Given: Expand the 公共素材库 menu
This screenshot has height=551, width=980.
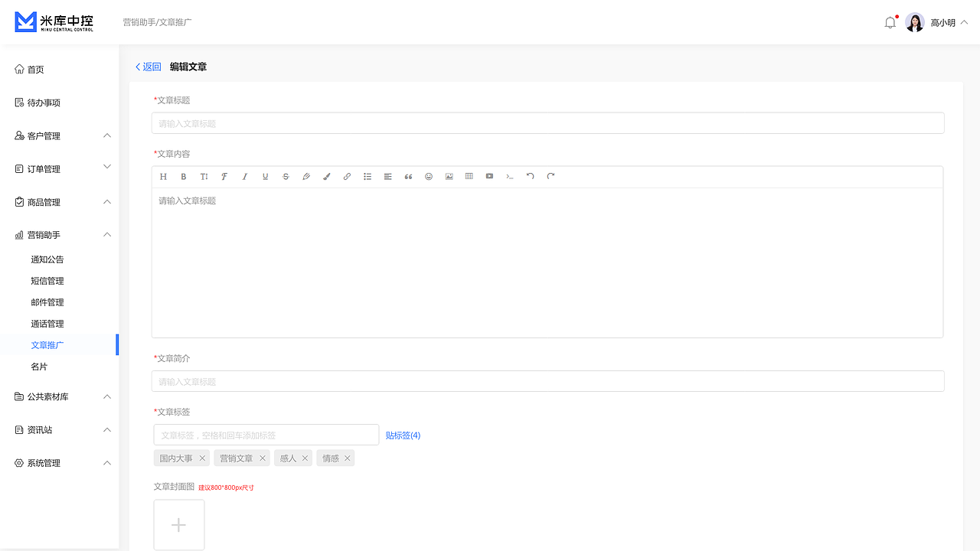Looking at the screenshot, I should pyautogui.click(x=107, y=396).
